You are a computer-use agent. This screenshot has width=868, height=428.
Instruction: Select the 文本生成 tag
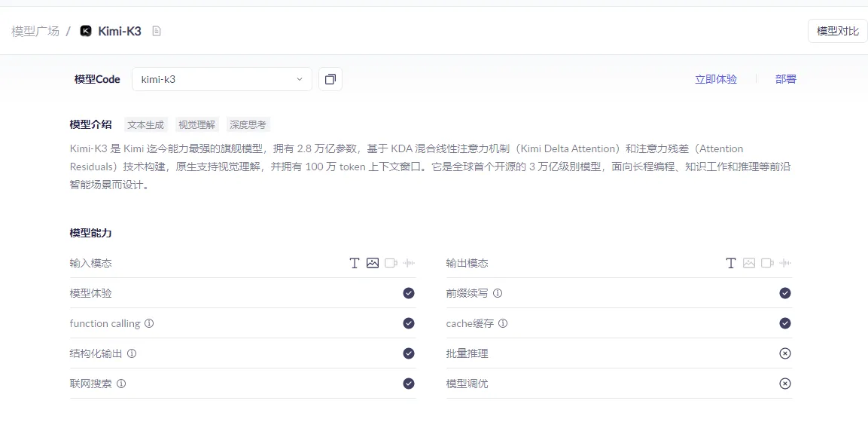146,125
